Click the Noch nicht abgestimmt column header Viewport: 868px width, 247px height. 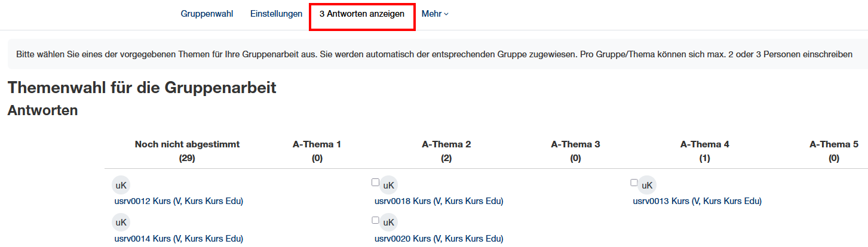(187, 144)
